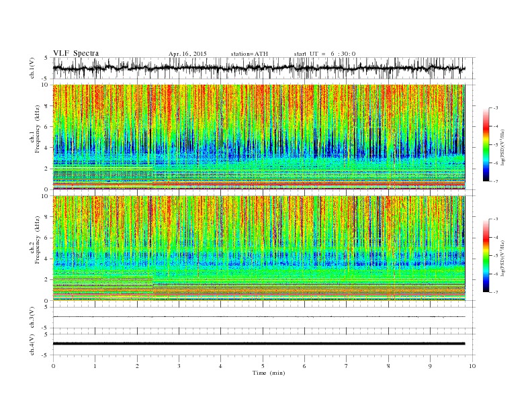This screenshot has width=532, height=411.
Task: Select the 'Apr. 16, 2015' date label
Action: 187,54
